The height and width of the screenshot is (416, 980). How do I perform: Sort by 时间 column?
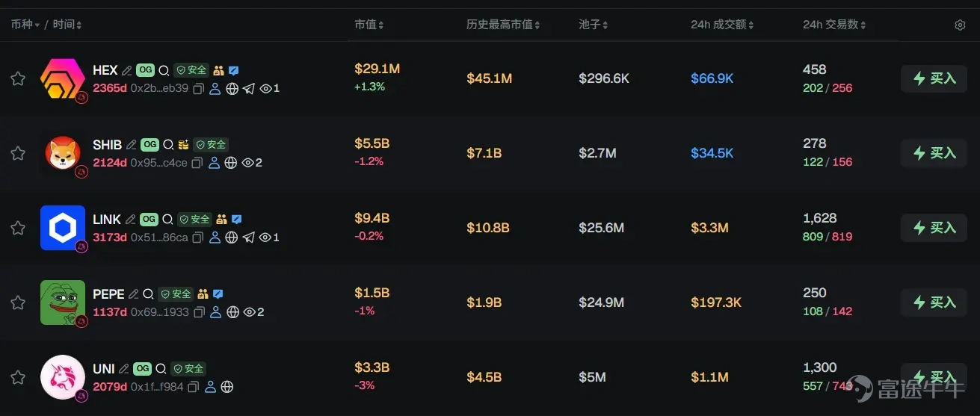pyautogui.click(x=67, y=25)
